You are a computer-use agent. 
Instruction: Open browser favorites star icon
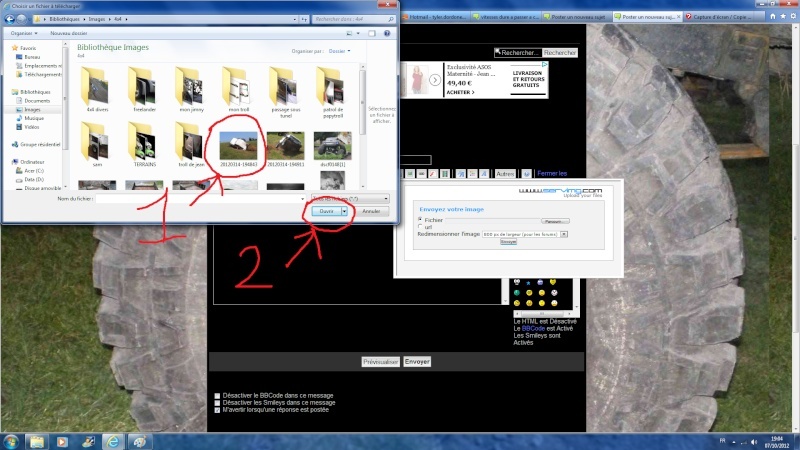[783, 16]
